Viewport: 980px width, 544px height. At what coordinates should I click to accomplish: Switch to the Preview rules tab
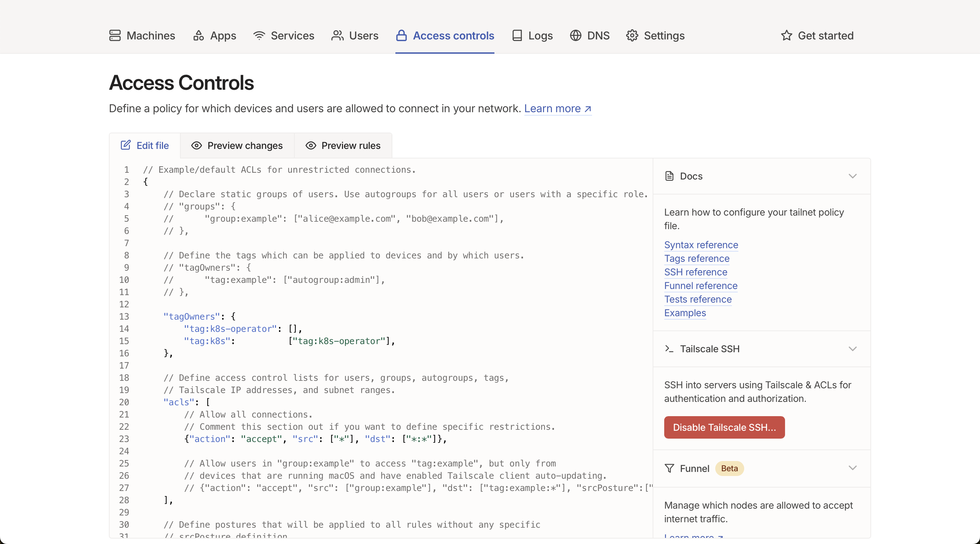pos(343,146)
